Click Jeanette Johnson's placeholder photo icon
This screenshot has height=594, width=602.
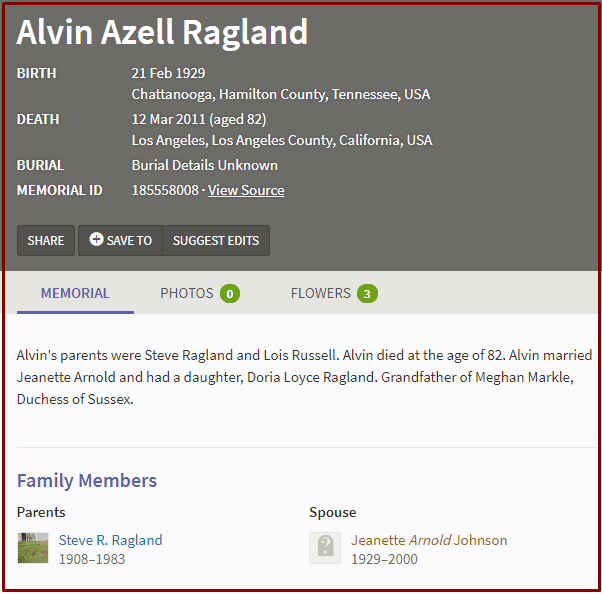tap(325, 548)
